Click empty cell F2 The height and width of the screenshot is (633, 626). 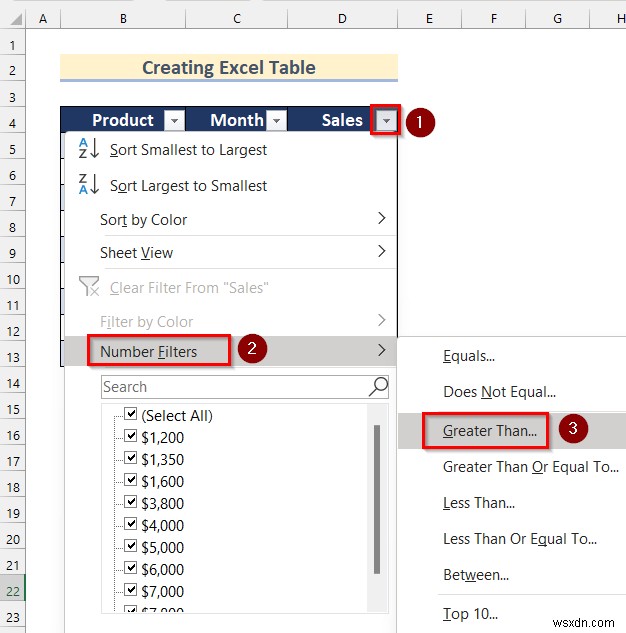494,68
